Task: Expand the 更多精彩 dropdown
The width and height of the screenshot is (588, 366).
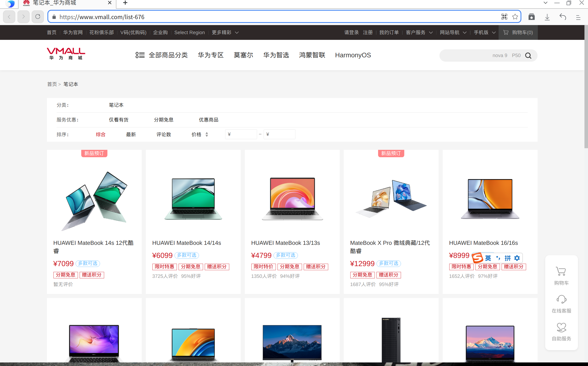Action: pyautogui.click(x=225, y=32)
